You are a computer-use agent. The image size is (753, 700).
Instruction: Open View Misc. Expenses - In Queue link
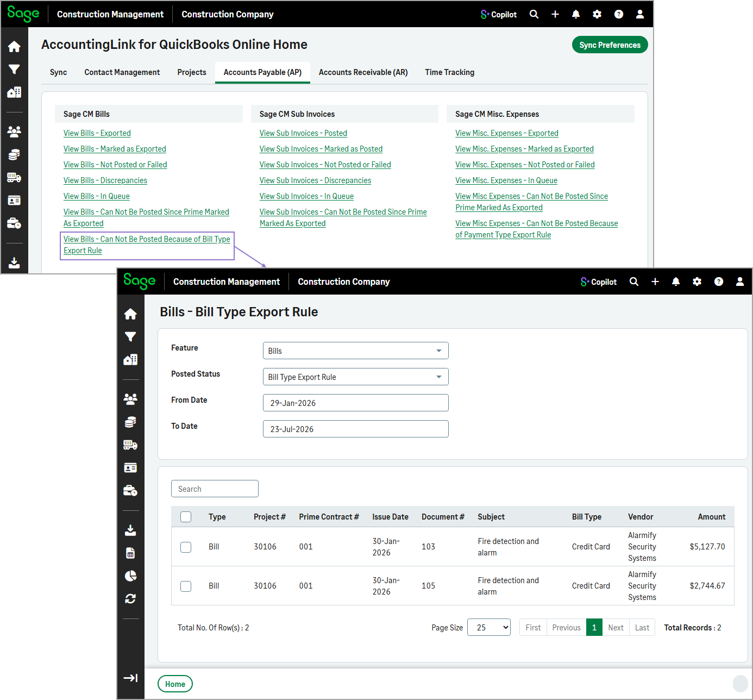pos(506,180)
